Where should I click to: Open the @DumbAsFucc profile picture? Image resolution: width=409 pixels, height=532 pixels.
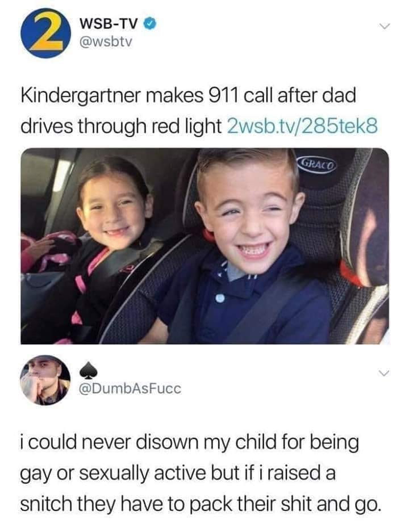coord(45,380)
